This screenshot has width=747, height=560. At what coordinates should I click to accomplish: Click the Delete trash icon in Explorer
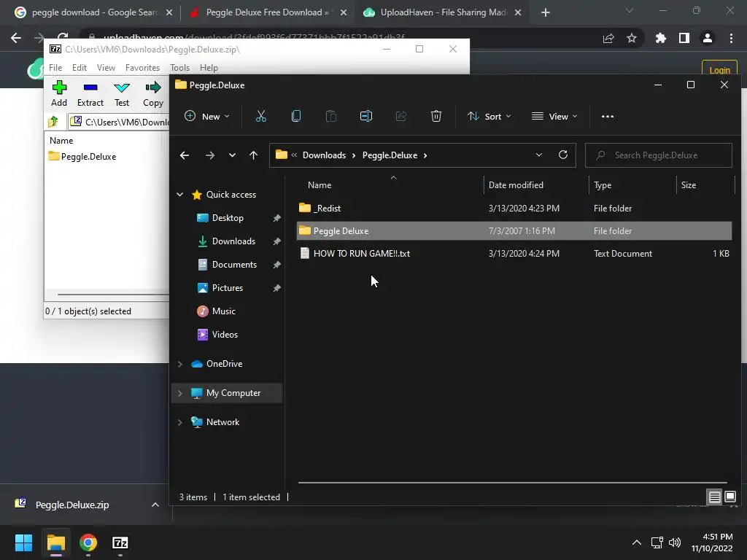[436, 116]
